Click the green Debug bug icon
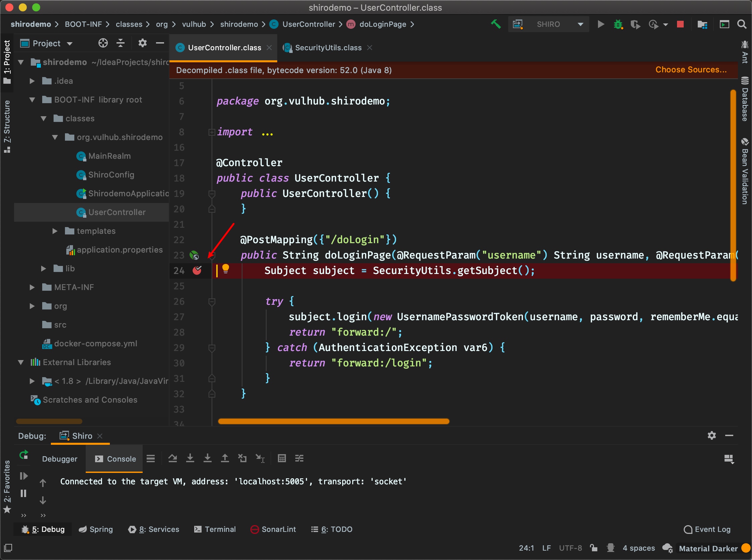The width and height of the screenshot is (752, 560). point(618,24)
